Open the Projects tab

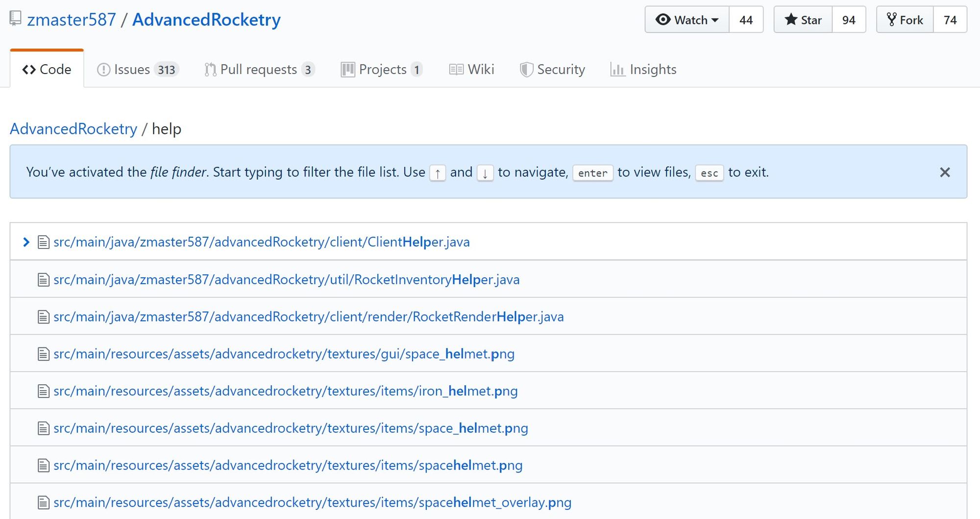[381, 70]
